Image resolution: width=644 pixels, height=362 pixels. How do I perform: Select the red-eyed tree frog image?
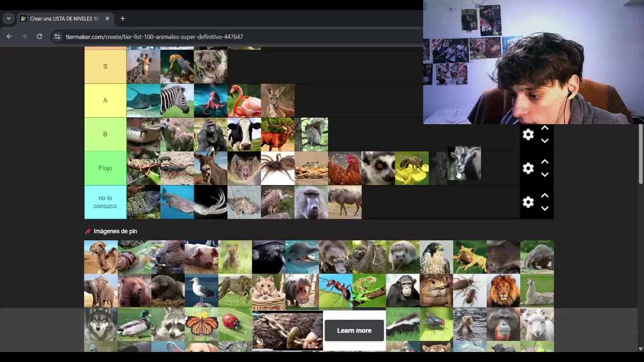pyautogui.click(x=470, y=257)
